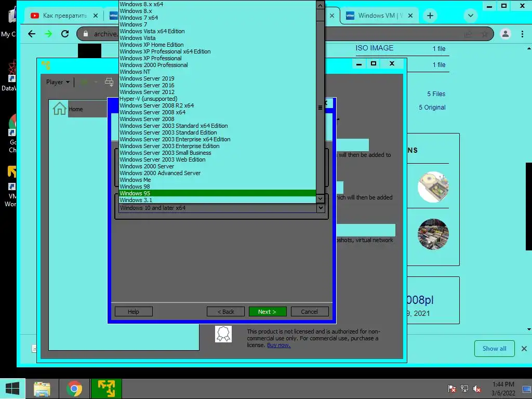This screenshot has height=399, width=532.
Task: Choose Windows 2000 Advanced Server
Action: click(x=217, y=173)
